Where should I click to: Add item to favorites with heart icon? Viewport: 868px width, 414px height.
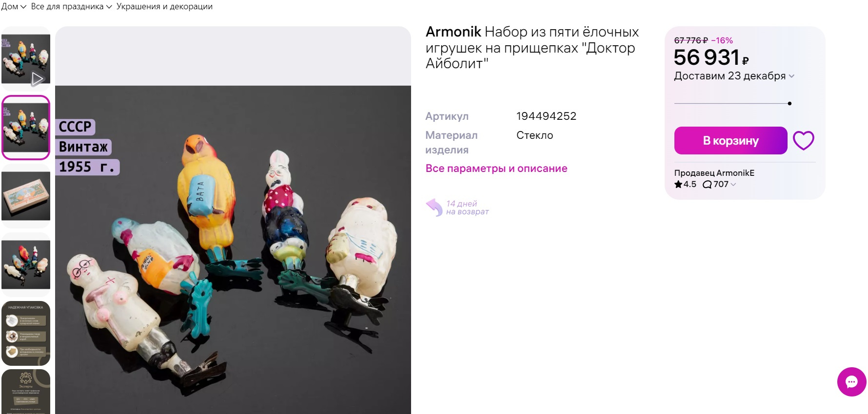[803, 141]
